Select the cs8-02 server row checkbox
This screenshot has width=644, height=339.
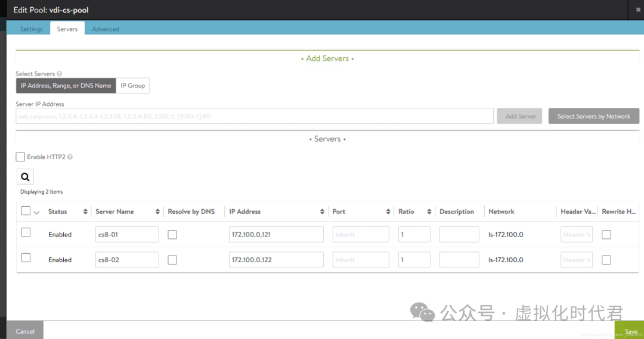point(26,258)
